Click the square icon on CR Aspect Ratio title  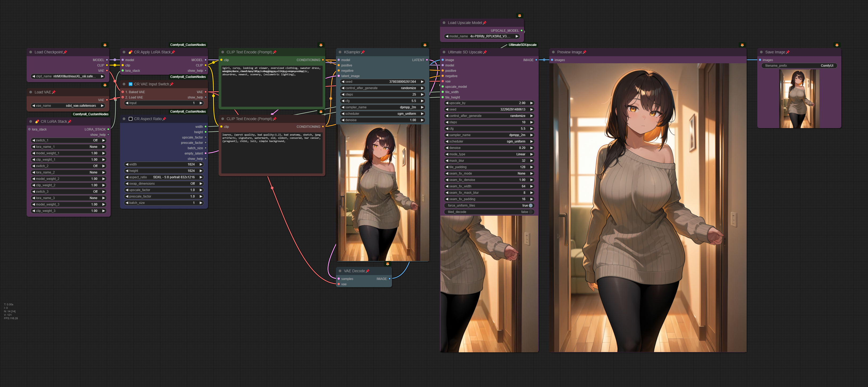tap(130, 119)
